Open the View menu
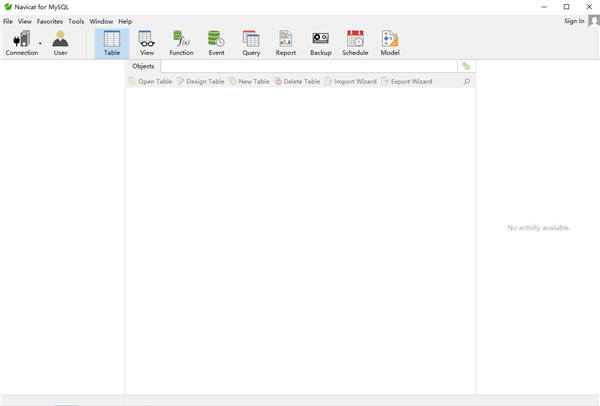Image resolution: width=600 pixels, height=406 pixels. click(25, 21)
